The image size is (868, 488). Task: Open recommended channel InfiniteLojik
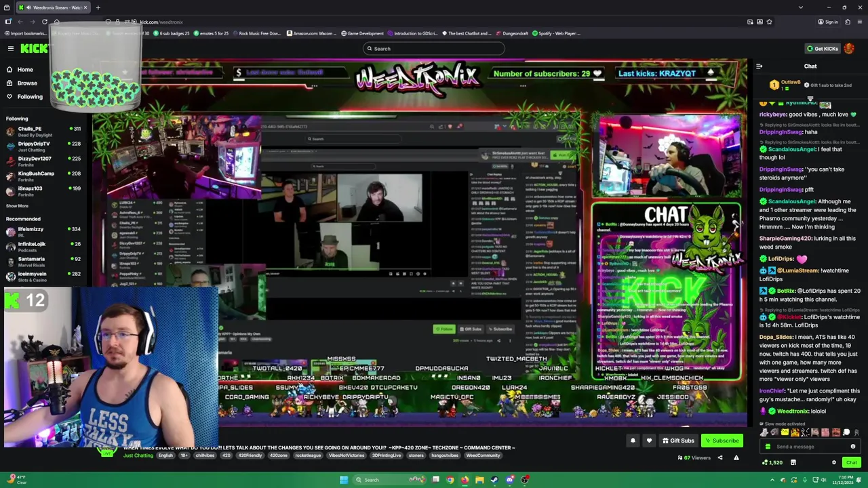(x=43, y=247)
